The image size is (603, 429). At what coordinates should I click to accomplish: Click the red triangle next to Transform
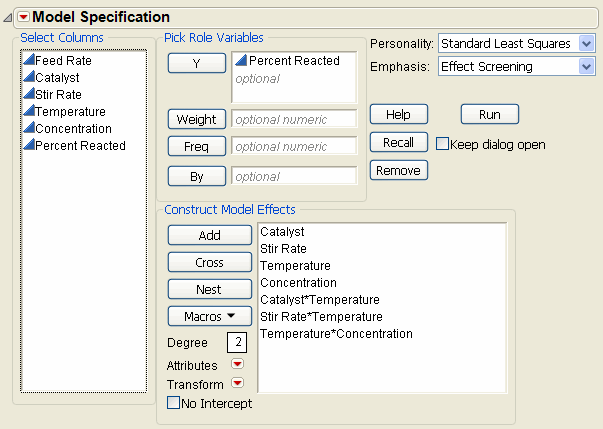(x=238, y=383)
